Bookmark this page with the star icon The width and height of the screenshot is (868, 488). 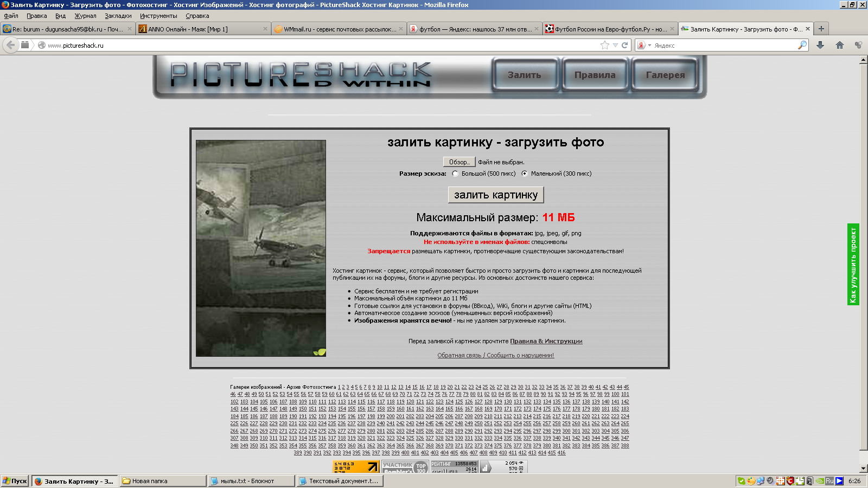pos(605,45)
